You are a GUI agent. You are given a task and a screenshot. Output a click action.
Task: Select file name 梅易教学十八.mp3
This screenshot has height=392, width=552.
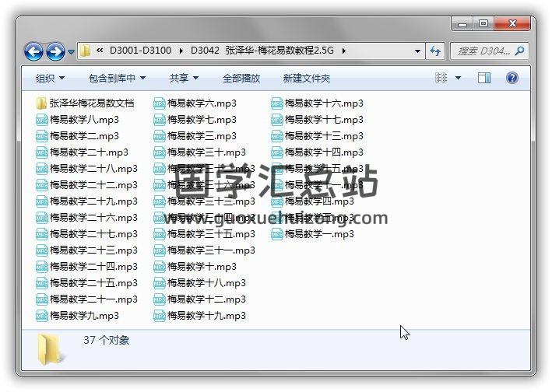pyautogui.click(x=206, y=283)
